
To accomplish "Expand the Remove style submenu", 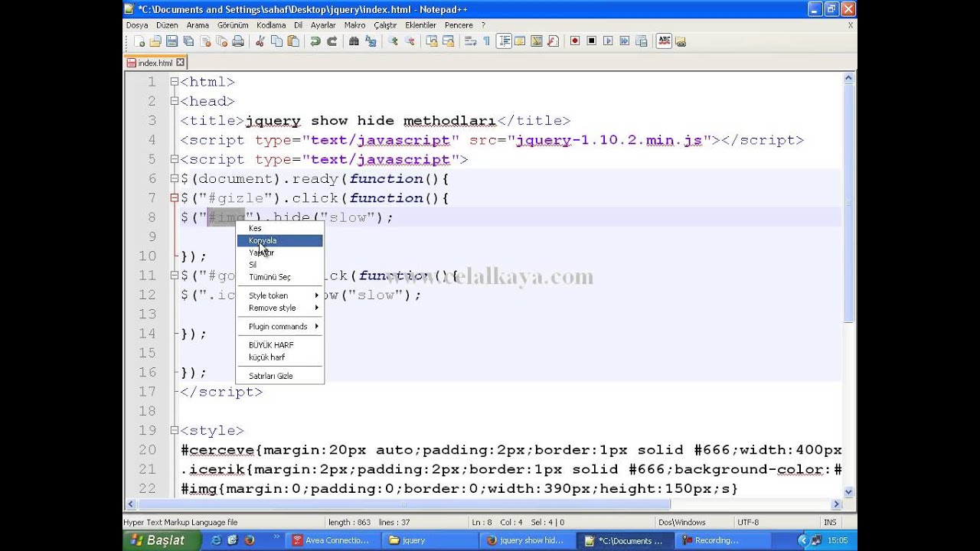I will pyautogui.click(x=280, y=308).
